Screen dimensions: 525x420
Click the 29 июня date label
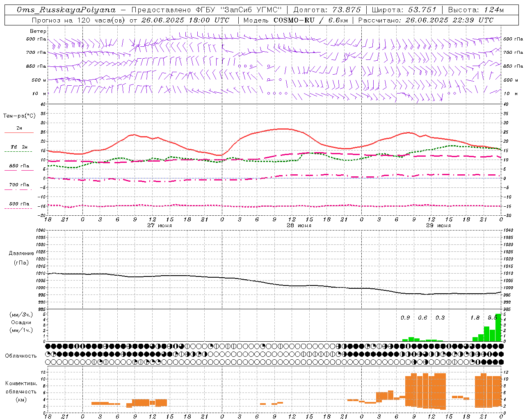click(438, 226)
